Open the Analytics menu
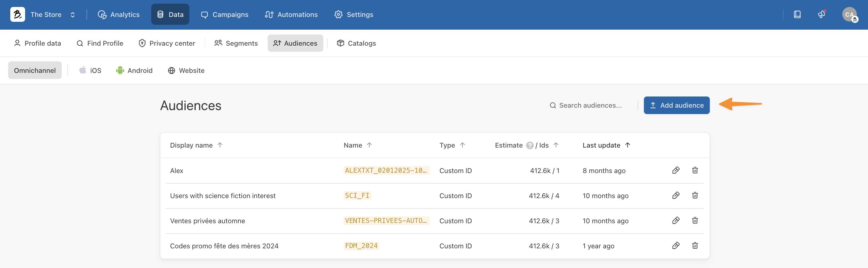The width and height of the screenshot is (868, 268). click(119, 15)
